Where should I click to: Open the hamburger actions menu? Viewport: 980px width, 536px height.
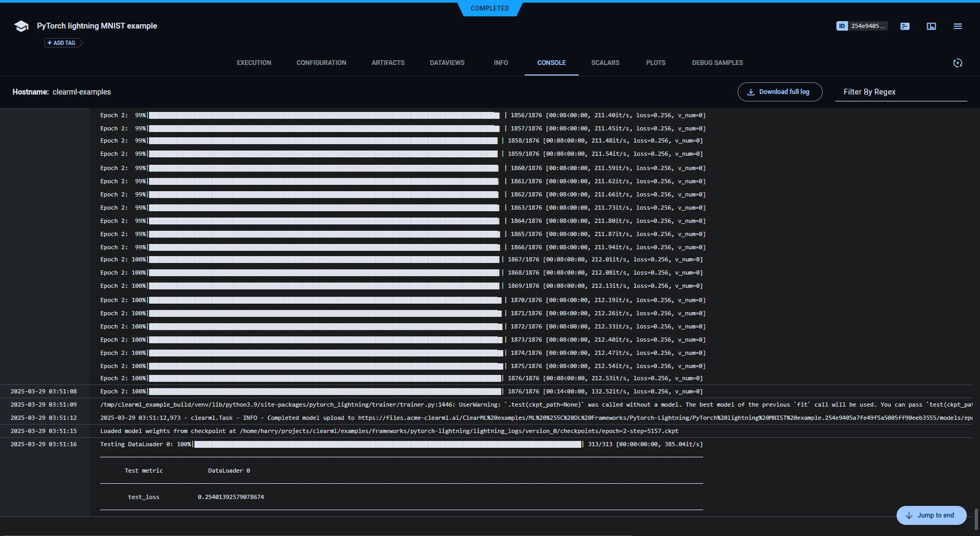coord(957,26)
